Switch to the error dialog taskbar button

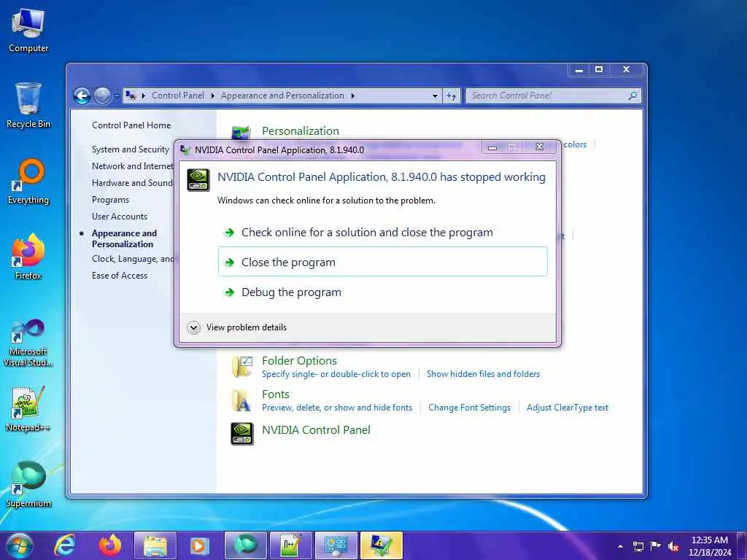(x=381, y=545)
